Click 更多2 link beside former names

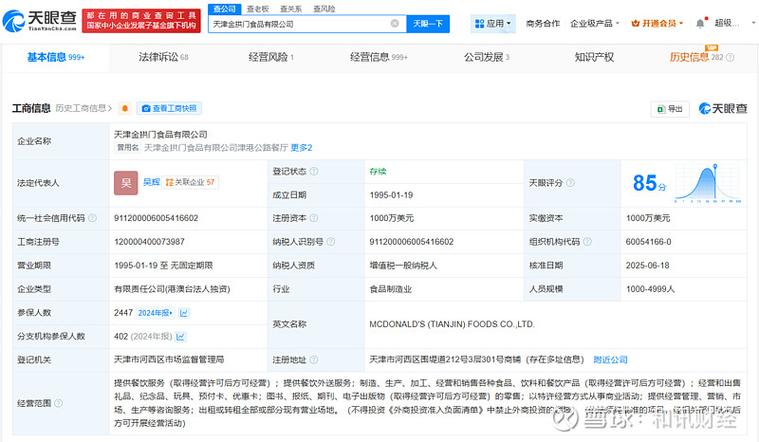(x=302, y=148)
